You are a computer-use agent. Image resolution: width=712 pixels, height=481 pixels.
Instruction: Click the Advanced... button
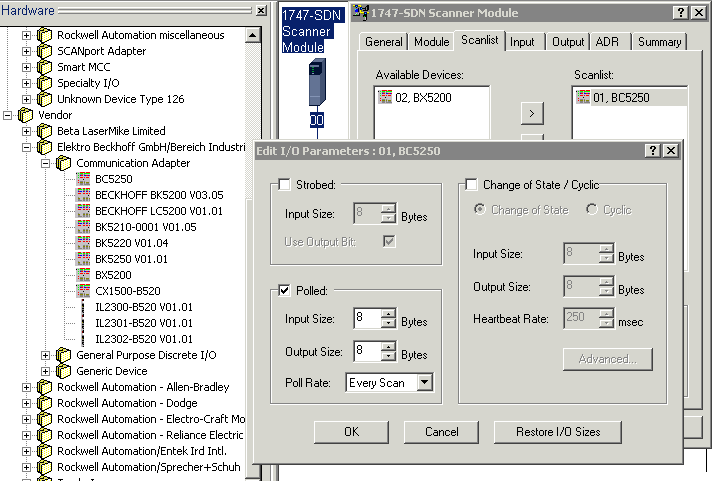(608, 359)
